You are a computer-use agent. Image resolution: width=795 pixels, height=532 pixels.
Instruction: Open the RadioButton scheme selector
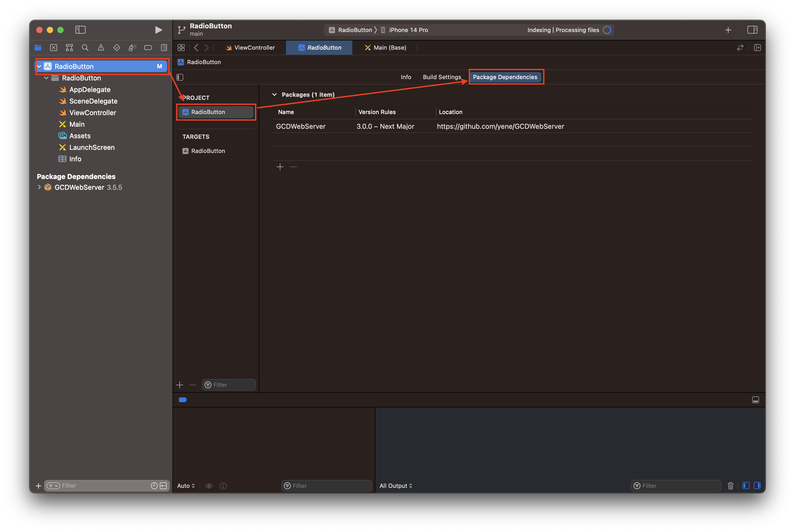coord(350,30)
